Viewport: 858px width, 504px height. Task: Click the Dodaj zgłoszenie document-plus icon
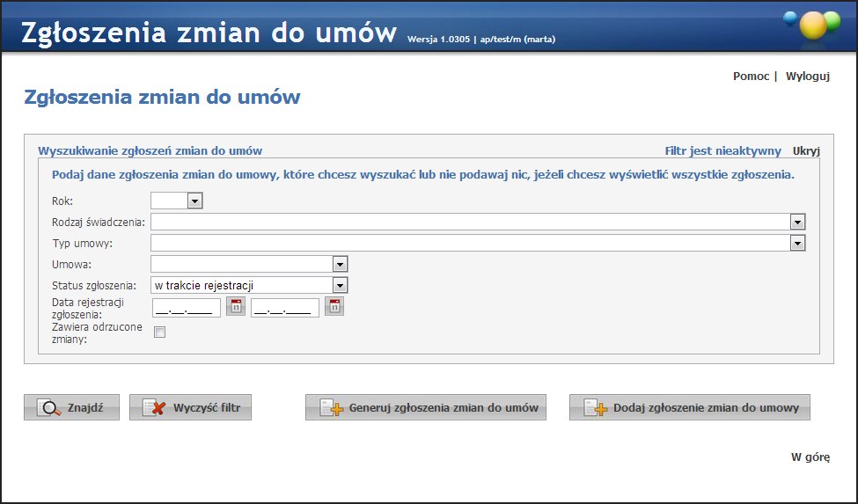595,408
